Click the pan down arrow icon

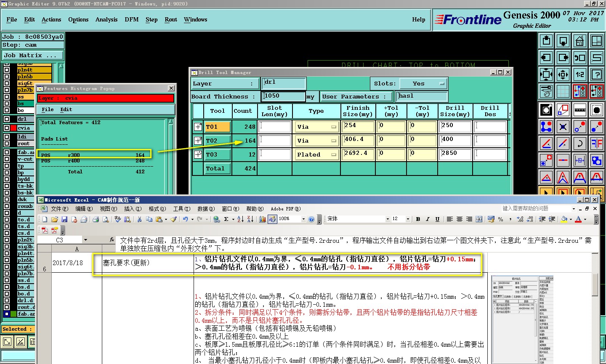(x=563, y=41)
